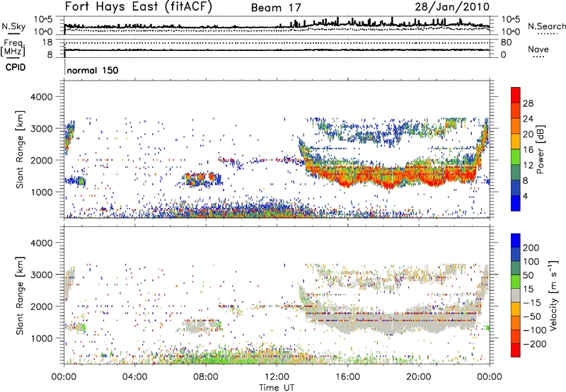
Task: Click the Velocity [m s-1] colorbar title
Action: pyautogui.click(x=554, y=295)
